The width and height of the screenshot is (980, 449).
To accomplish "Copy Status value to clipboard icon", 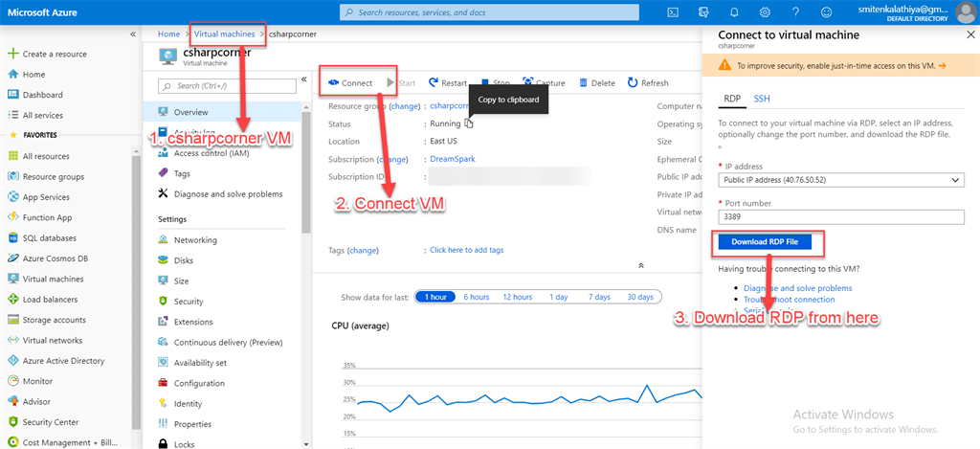I will (469, 123).
